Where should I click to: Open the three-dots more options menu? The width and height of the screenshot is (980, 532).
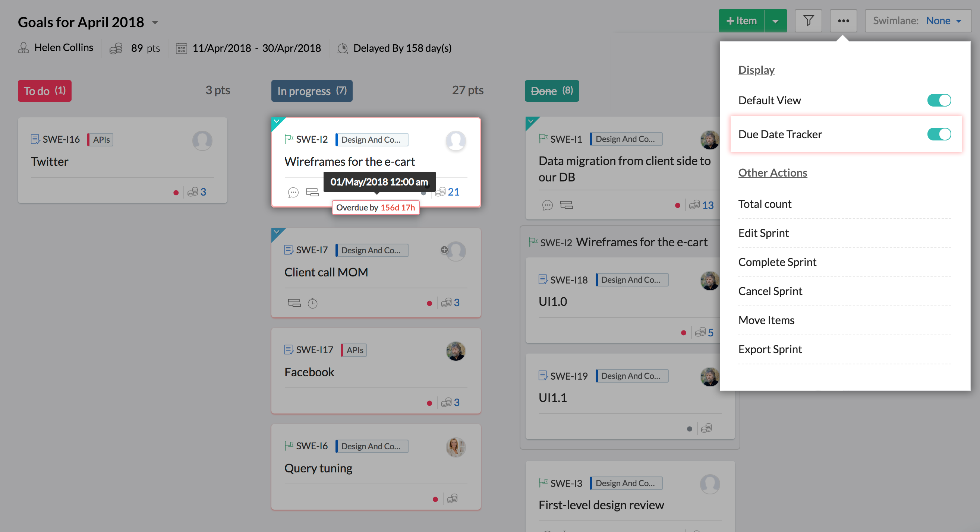coord(843,20)
